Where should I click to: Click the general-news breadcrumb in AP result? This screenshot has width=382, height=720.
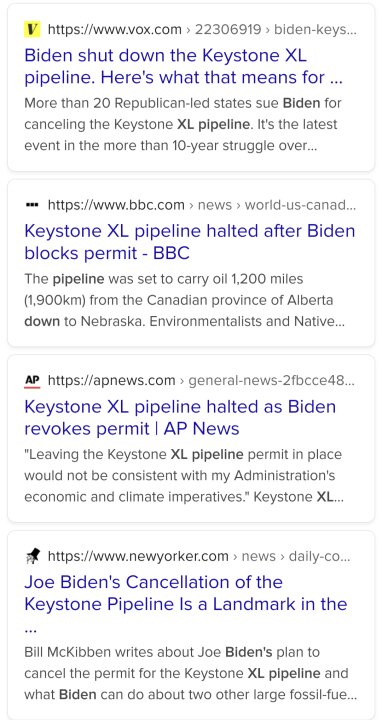coord(271,381)
